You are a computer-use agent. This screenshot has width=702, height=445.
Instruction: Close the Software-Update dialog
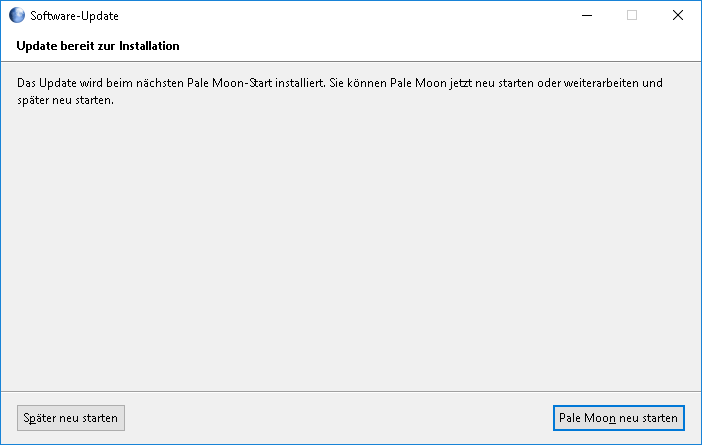(677, 15)
